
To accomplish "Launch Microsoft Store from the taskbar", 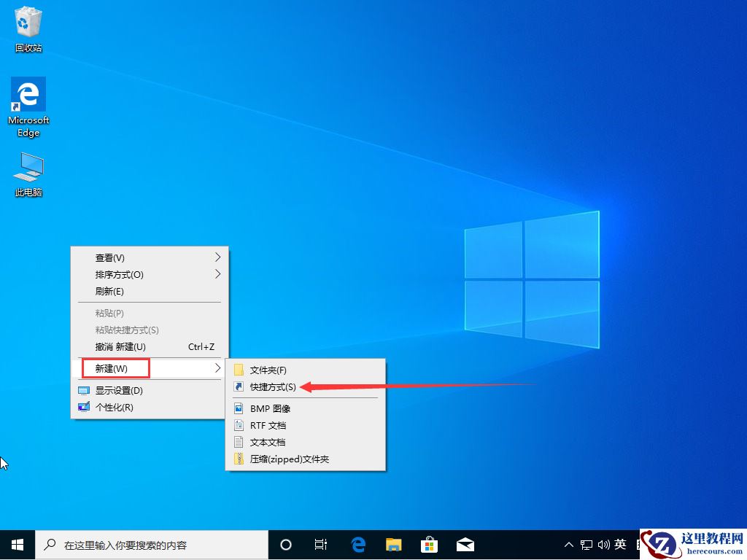I will point(430,544).
